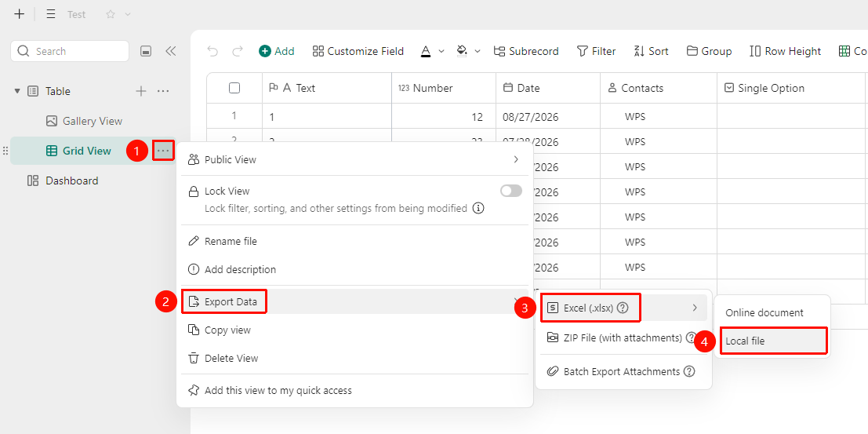
Task: Open the fill color dropdown arrow
Action: click(x=478, y=51)
